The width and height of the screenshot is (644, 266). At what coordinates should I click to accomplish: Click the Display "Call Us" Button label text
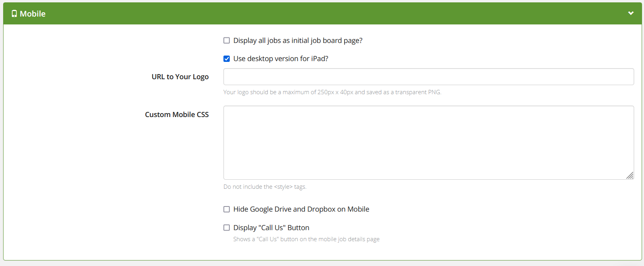click(271, 228)
